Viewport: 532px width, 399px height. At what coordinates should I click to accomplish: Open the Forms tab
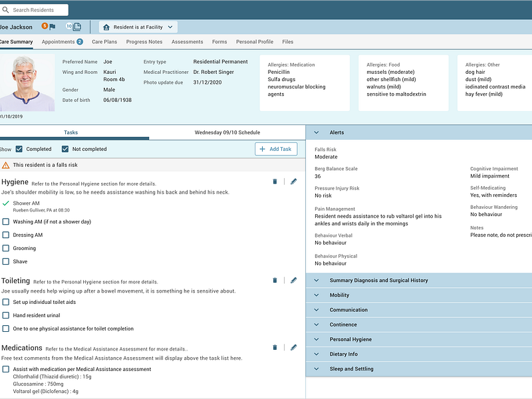(219, 42)
